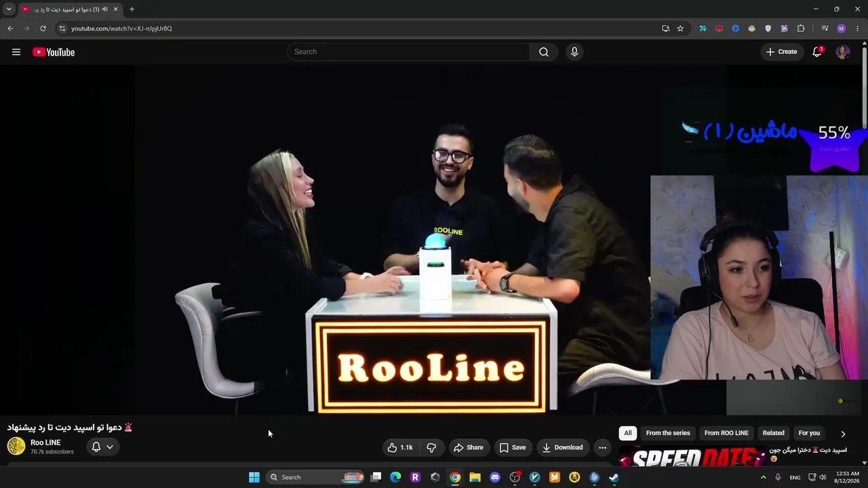Open the Speed Date recommended video thumbnail
The height and width of the screenshot is (488, 868).
[x=692, y=457]
